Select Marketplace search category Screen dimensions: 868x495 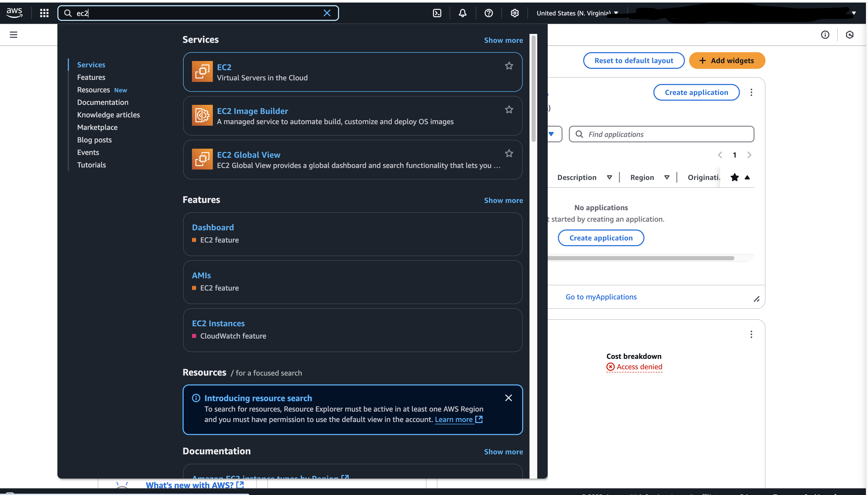(x=97, y=127)
